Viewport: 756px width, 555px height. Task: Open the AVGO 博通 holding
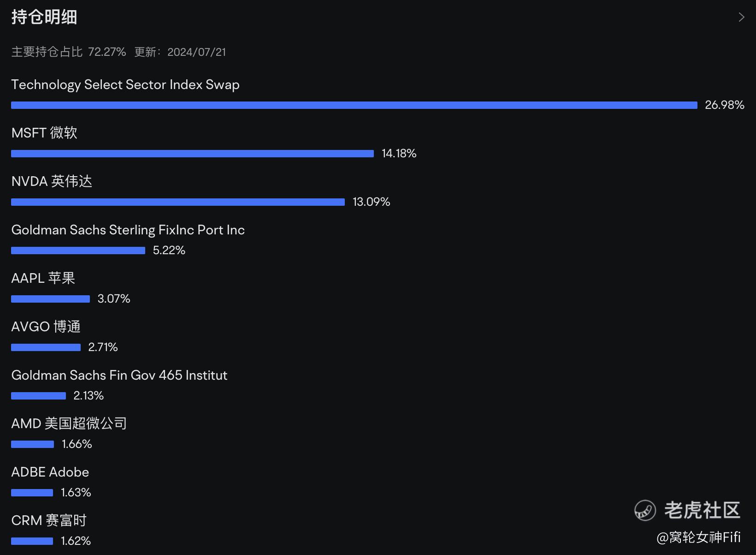pyautogui.click(x=46, y=327)
